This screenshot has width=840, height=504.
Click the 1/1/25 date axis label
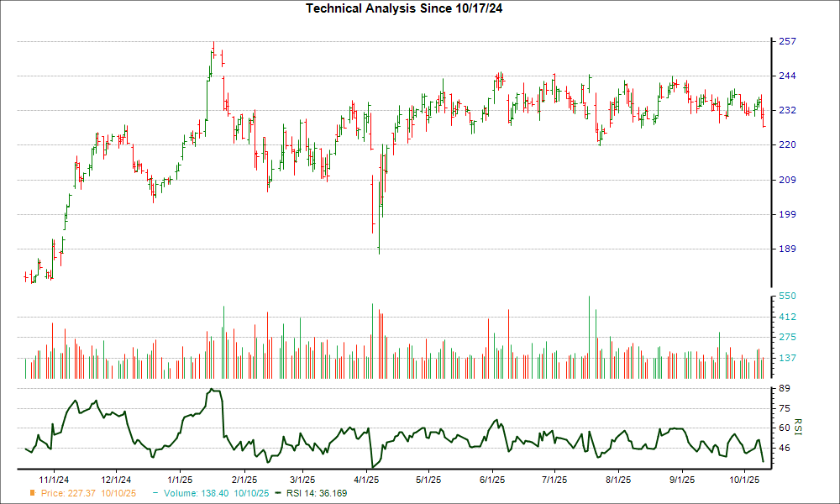[181, 480]
